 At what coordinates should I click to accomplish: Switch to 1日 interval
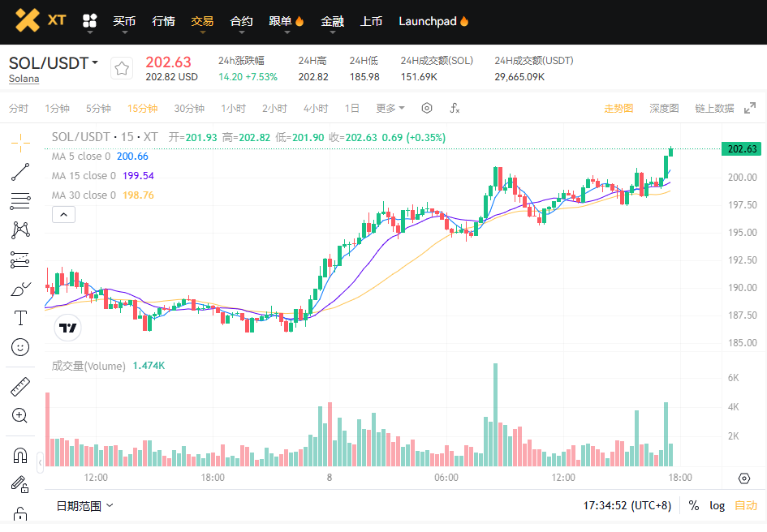pos(351,108)
